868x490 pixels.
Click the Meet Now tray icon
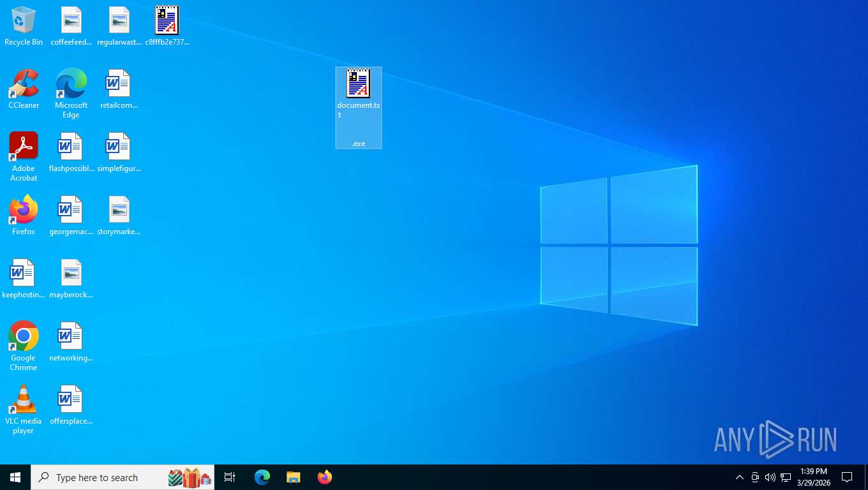tap(755, 477)
